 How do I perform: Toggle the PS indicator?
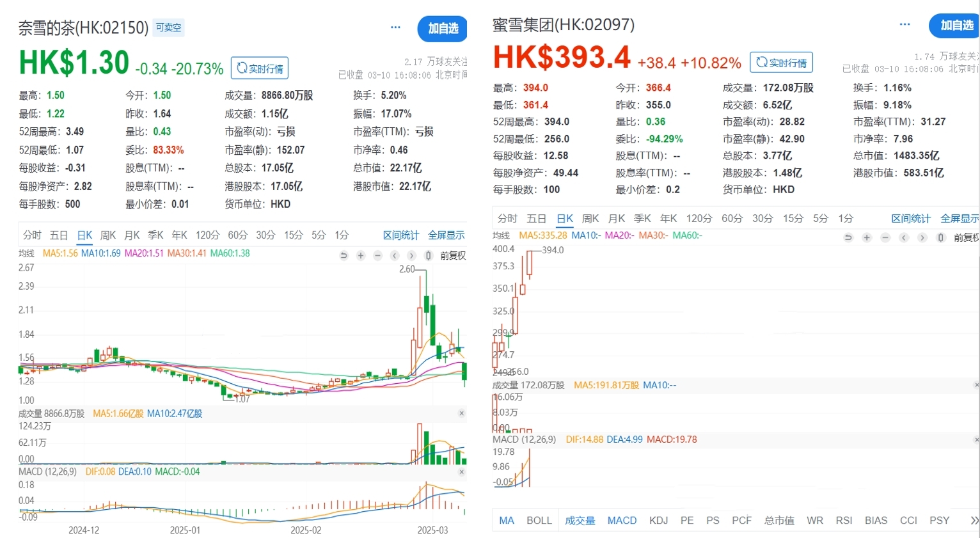coord(713,520)
